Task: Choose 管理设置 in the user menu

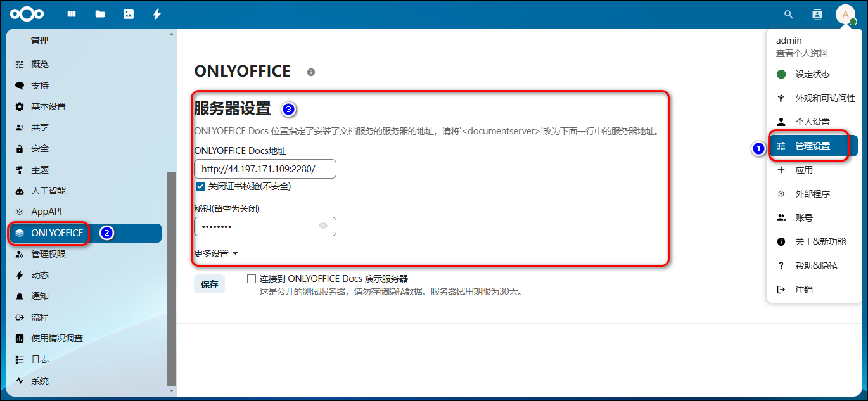Action: coord(814,146)
